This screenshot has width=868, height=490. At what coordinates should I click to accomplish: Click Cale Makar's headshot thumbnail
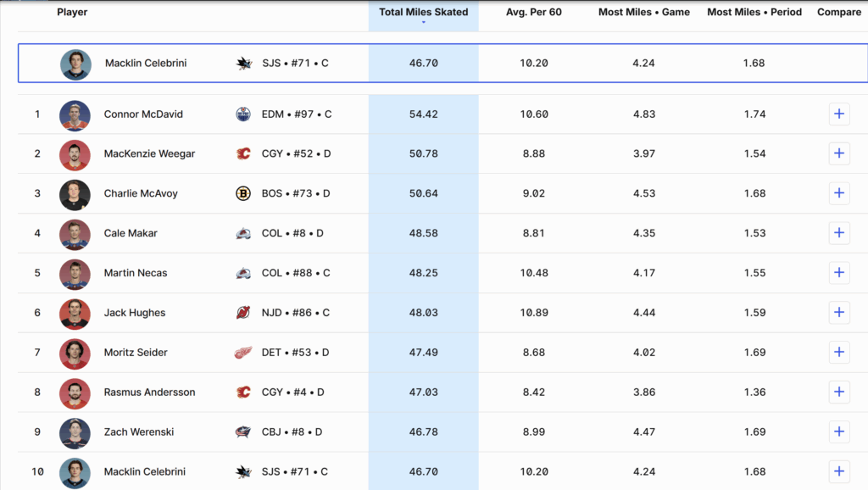click(x=75, y=233)
